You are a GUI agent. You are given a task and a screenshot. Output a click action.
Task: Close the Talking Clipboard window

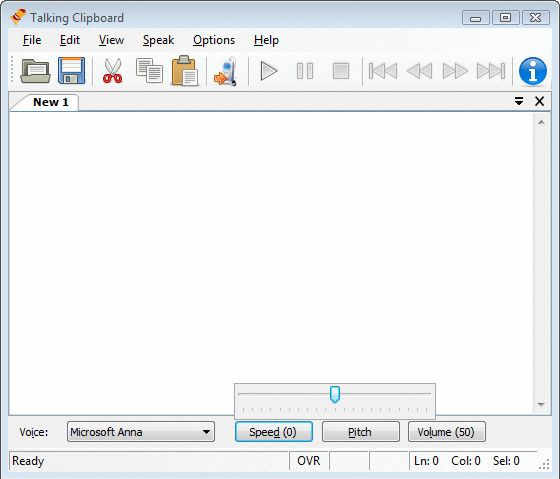pos(536,18)
